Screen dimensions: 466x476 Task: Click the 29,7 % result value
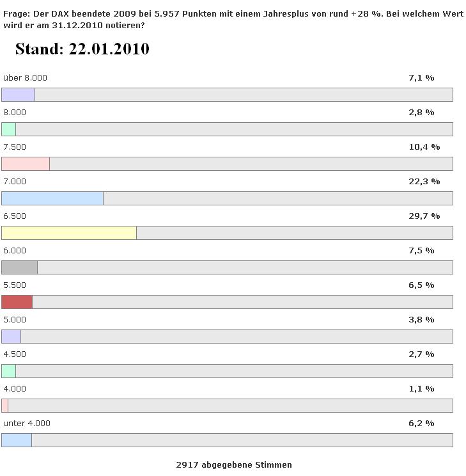424,216
